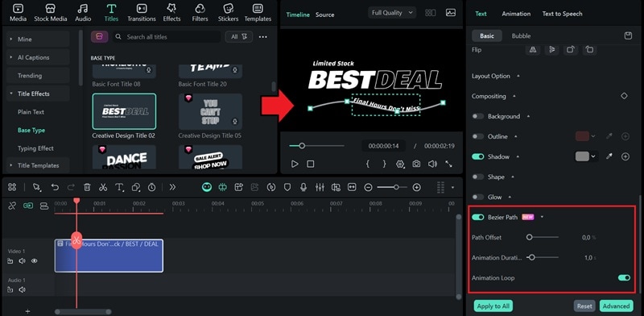Mute the Video 1 track
This screenshot has height=316, width=644.
pyautogui.click(x=22, y=261)
